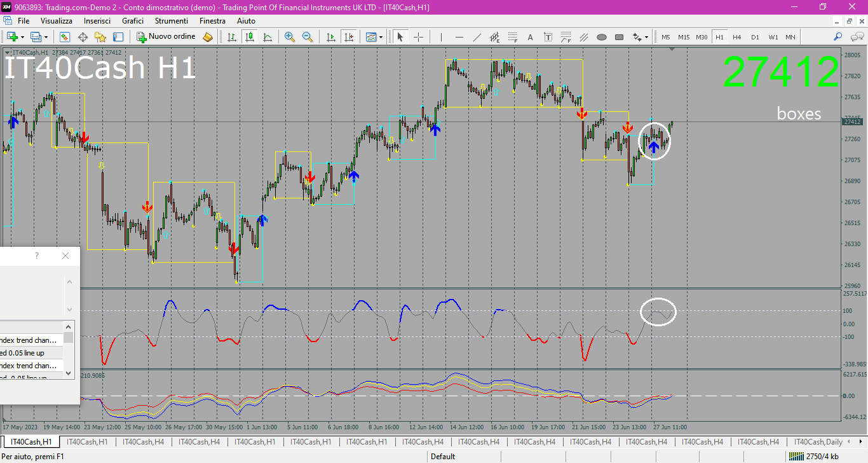Zoom out of the chart
The width and height of the screenshot is (868, 463).
308,37
